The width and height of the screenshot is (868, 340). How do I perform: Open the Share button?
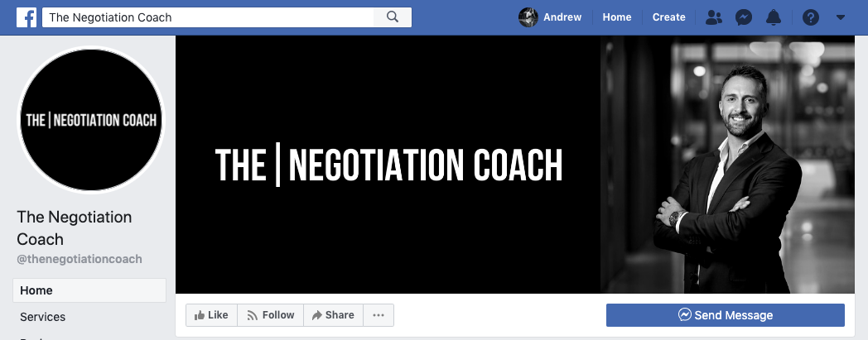pyautogui.click(x=333, y=315)
